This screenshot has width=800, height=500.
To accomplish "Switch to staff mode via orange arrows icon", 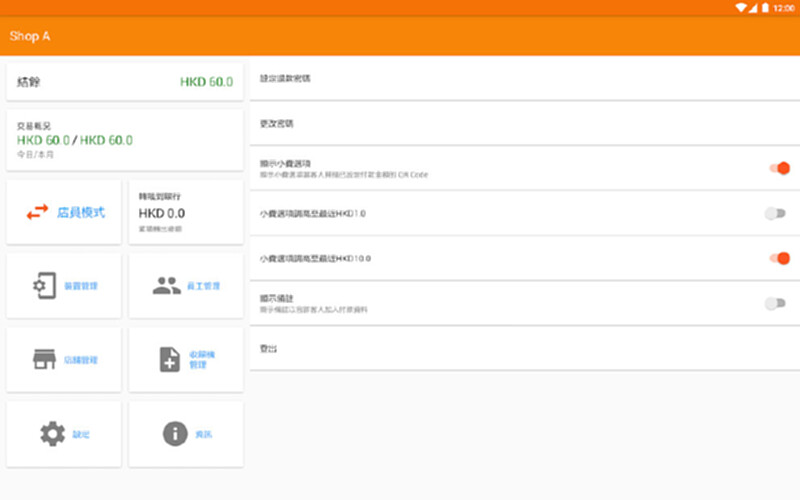I will (x=37, y=212).
